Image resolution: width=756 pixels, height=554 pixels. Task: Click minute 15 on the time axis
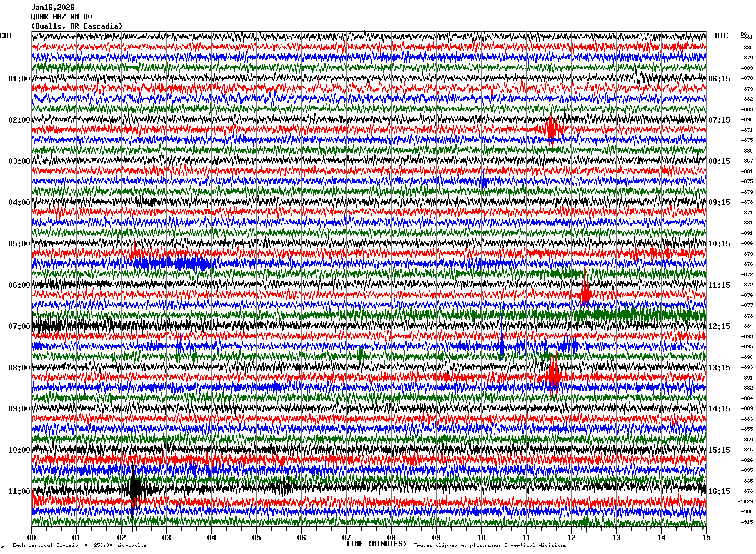pos(706,537)
